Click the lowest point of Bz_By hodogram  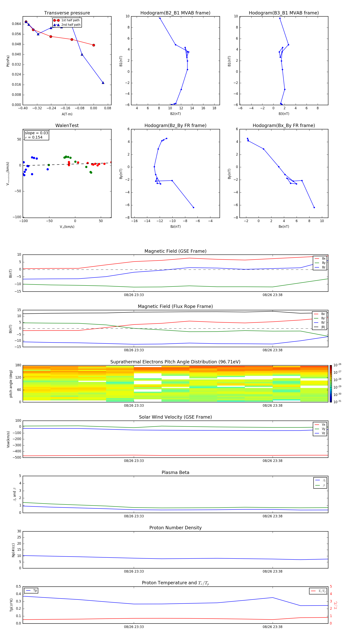[x=193, y=207]
